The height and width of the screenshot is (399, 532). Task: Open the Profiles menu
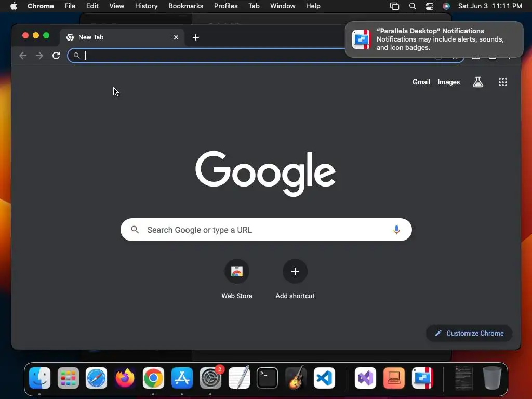pos(225,6)
